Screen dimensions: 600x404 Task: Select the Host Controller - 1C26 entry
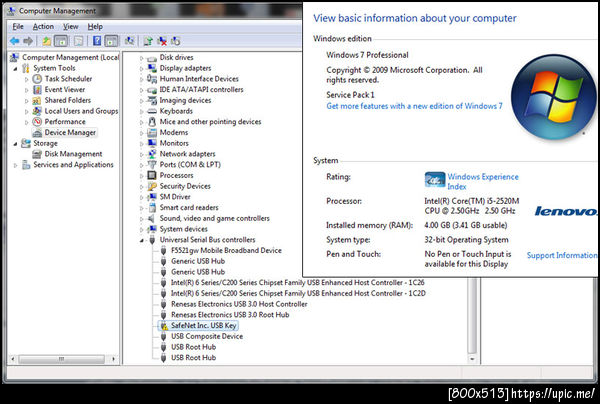[298, 283]
